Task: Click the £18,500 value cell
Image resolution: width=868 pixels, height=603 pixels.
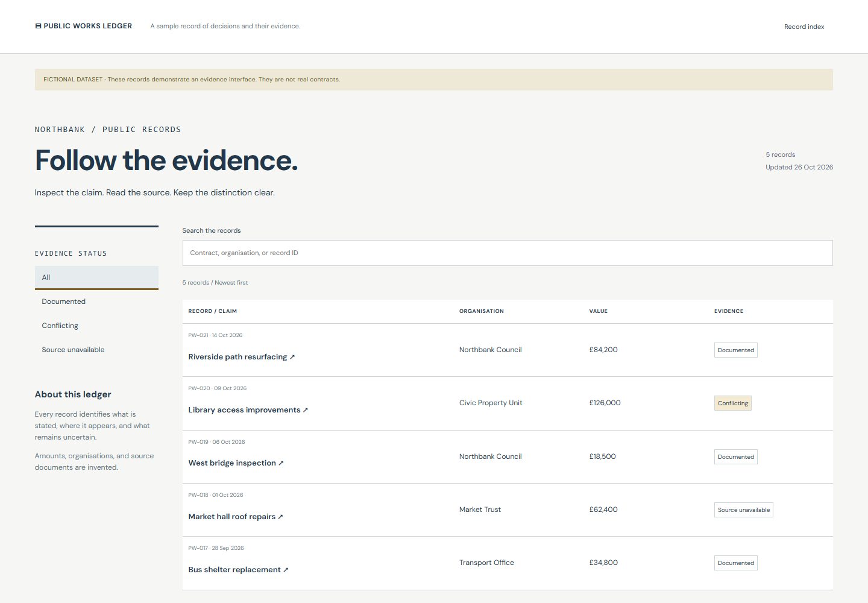Action: point(603,456)
